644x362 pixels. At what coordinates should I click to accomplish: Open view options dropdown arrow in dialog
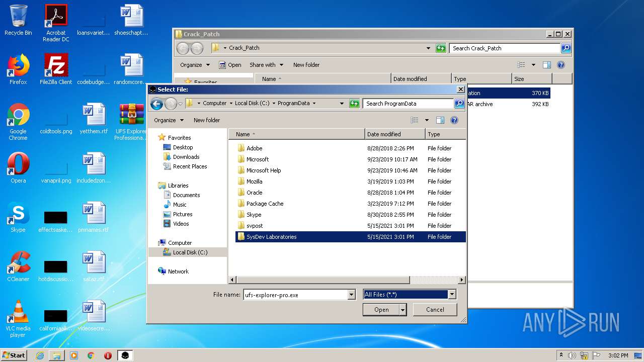tap(427, 120)
